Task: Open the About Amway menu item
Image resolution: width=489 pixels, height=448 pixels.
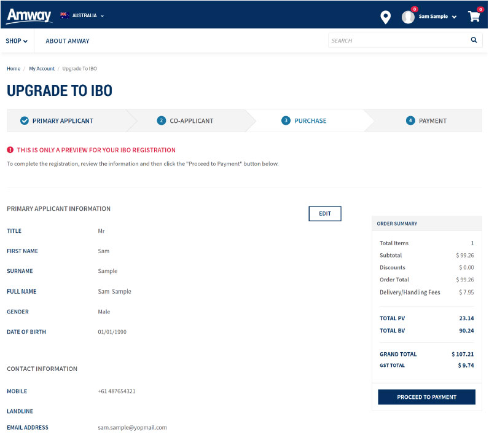Action: point(68,41)
